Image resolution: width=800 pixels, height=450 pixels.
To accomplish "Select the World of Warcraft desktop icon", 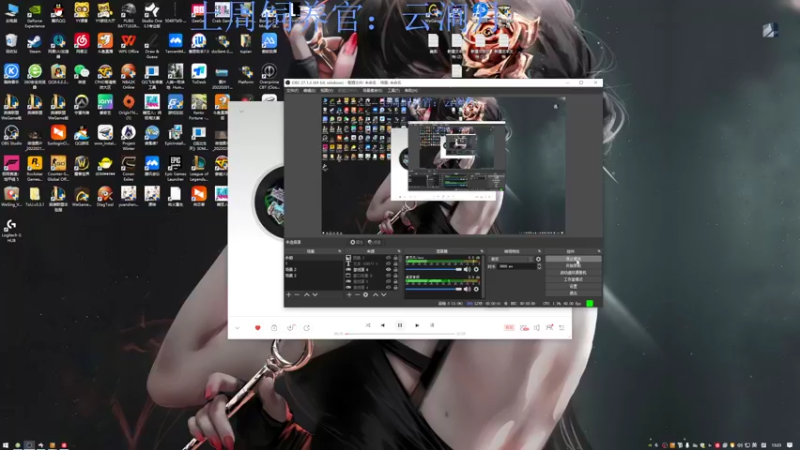I will point(82,166).
